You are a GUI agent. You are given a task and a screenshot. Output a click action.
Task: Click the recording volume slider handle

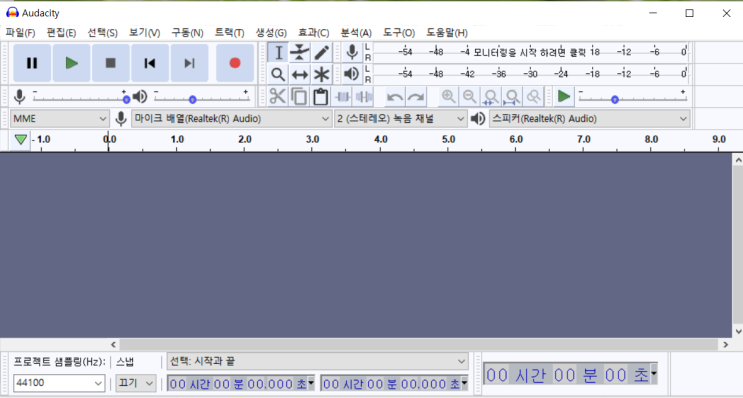tap(127, 100)
